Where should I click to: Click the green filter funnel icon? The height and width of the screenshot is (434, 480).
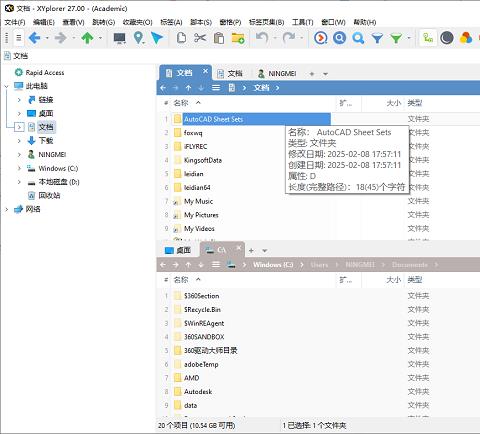396,38
